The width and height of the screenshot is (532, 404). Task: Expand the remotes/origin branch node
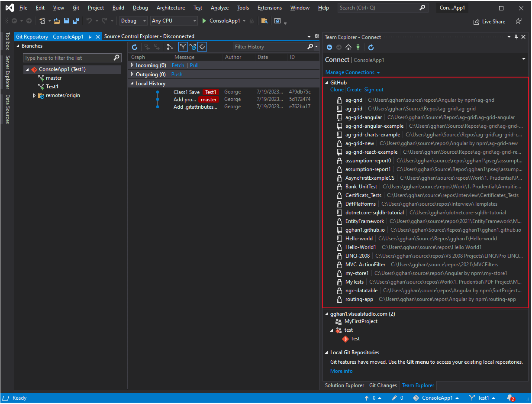pyautogui.click(x=35, y=95)
